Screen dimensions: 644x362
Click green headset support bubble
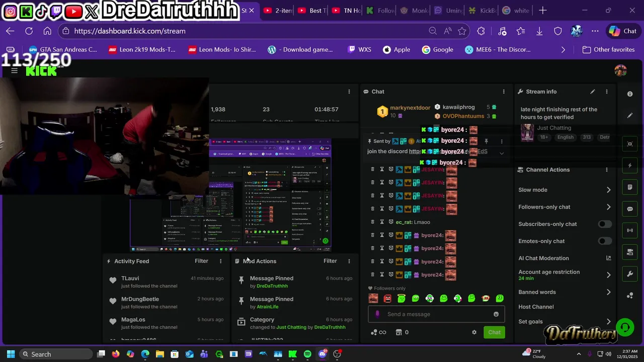coord(625,328)
